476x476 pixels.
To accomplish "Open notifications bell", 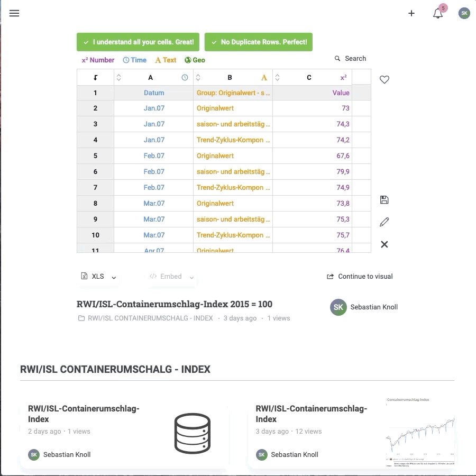I will [x=438, y=13].
